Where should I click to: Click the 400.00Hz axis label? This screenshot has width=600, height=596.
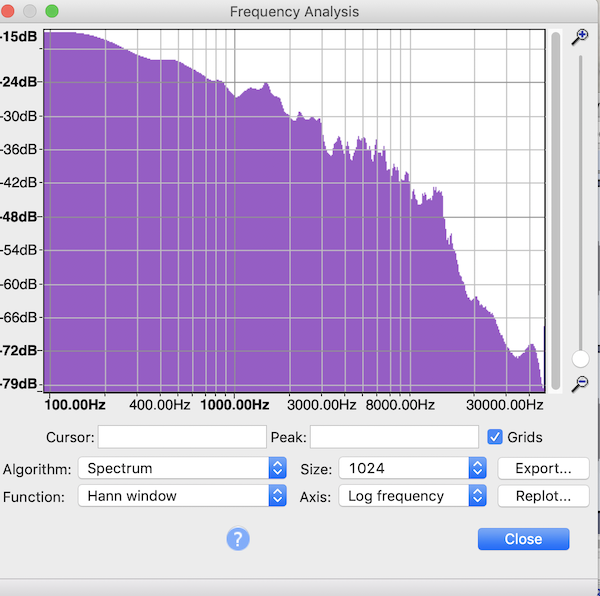(x=160, y=405)
